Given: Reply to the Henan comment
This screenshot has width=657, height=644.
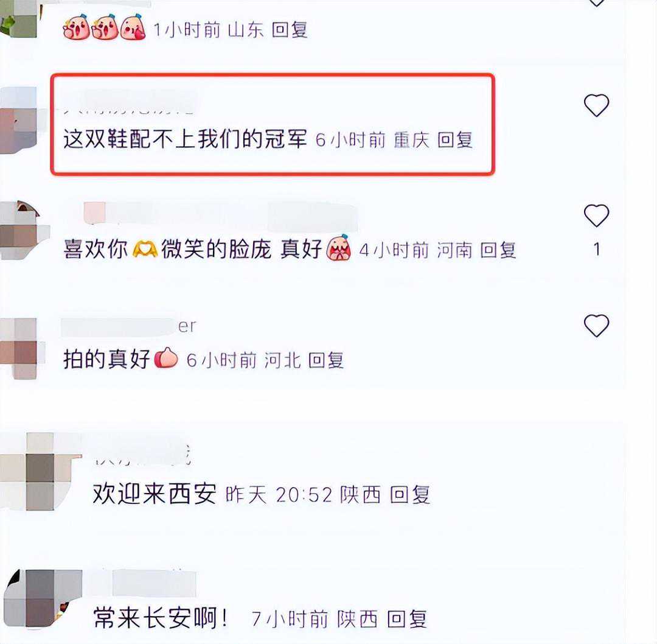Looking at the screenshot, I should (498, 250).
